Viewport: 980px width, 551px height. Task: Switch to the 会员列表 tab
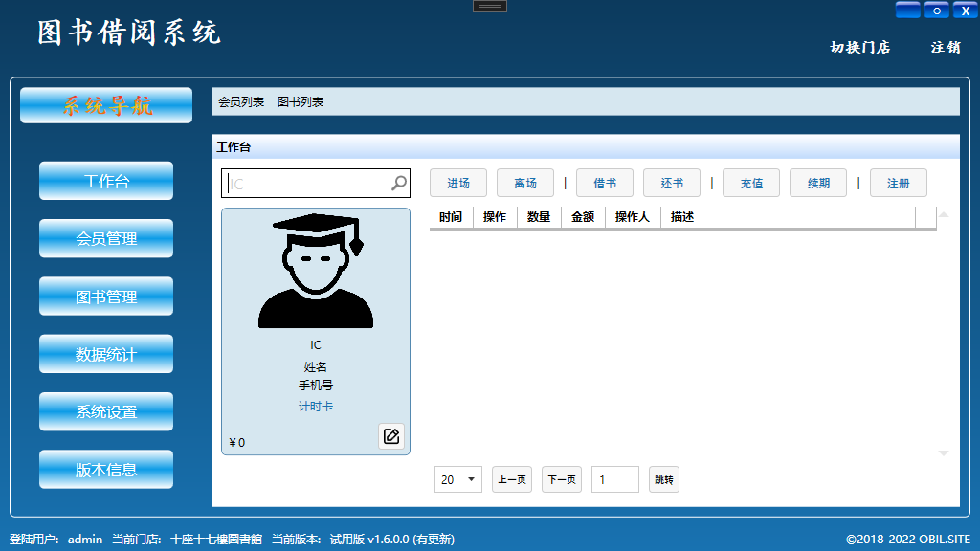click(x=242, y=100)
